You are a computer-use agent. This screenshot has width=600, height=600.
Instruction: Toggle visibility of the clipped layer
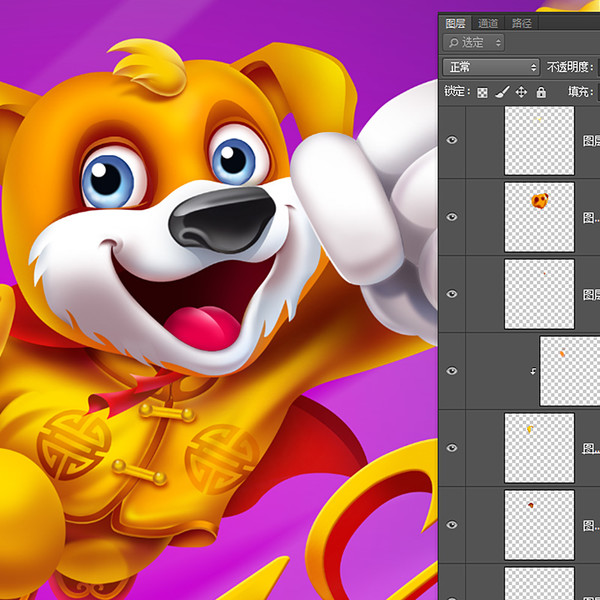tap(452, 371)
